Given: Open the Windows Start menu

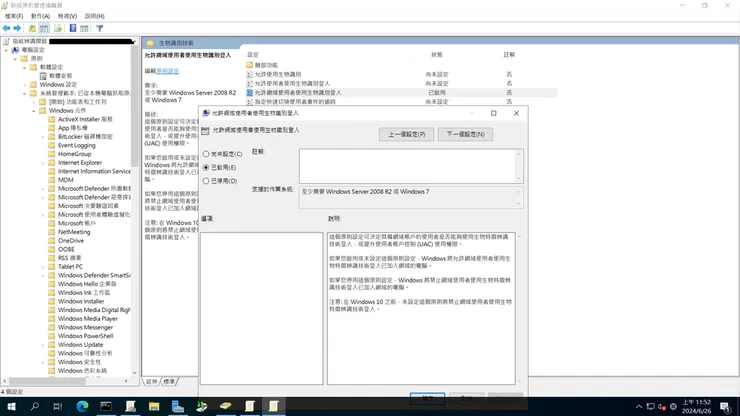Looking at the screenshot, I should pyautogui.click(x=11, y=406).
